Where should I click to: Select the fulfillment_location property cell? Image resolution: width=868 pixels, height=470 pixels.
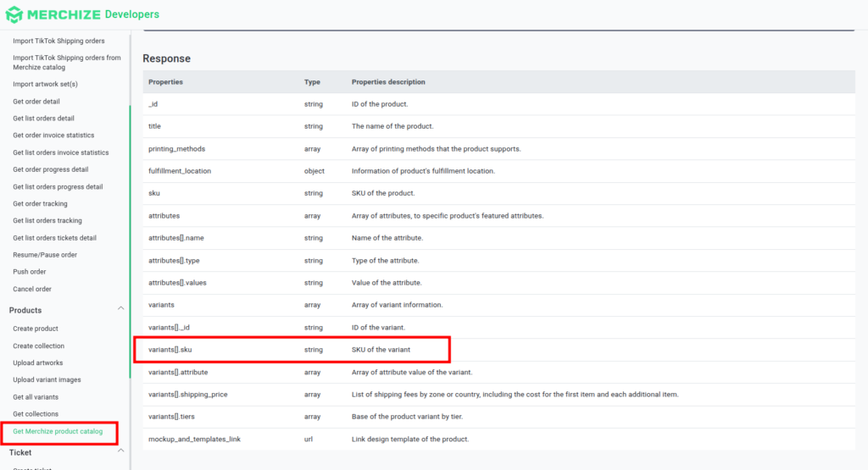[x=180, y=171]
